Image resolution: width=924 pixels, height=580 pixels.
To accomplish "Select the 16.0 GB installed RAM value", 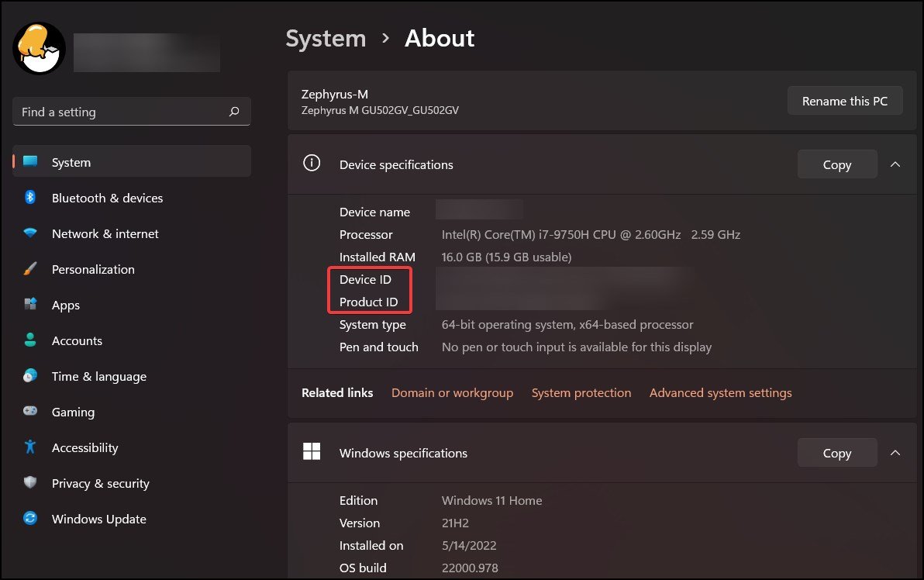I will pyautogui.click(x=506, y=257).
